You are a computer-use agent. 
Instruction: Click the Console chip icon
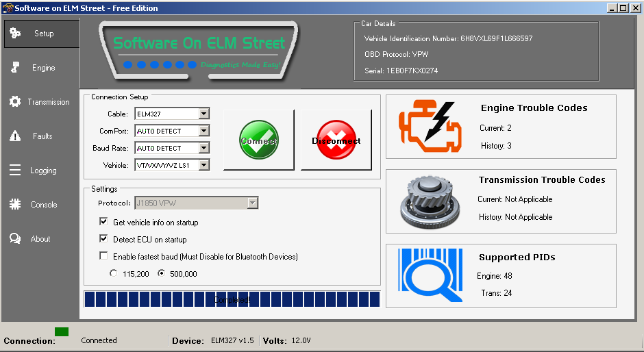[15, 204]
